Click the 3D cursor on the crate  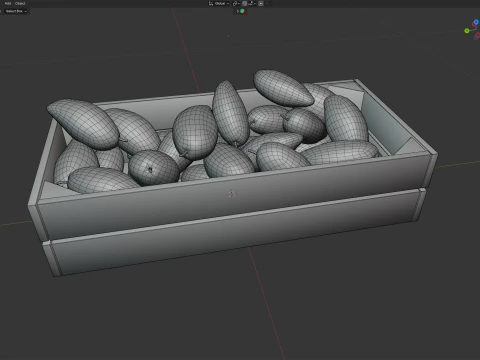click(232, 194)
